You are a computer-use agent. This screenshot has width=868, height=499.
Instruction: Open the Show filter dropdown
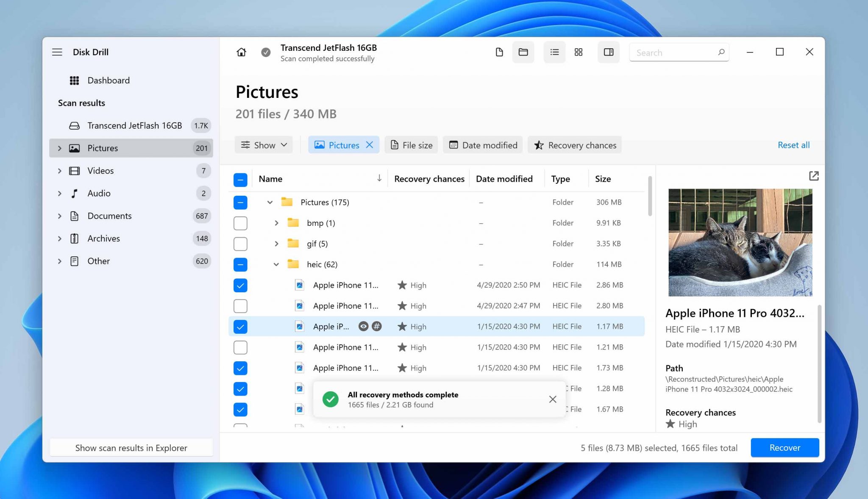[264, 145]
